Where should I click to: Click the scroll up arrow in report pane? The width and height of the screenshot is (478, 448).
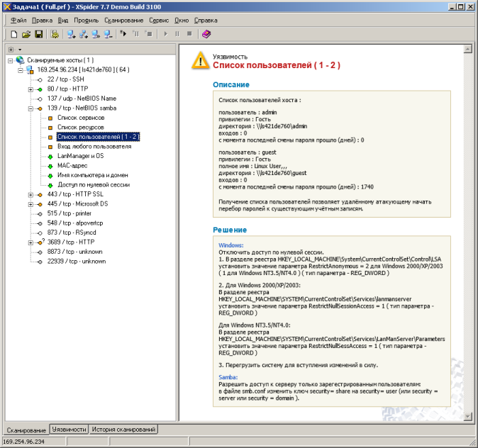click(467, 49)
